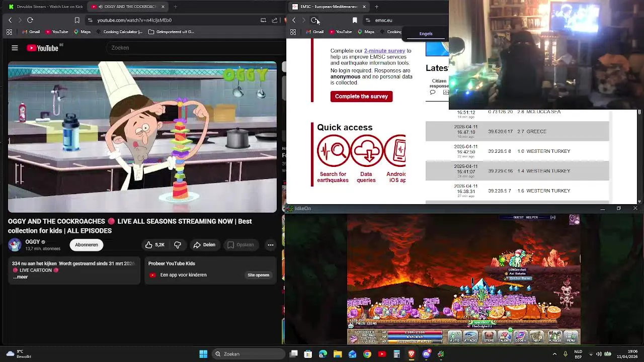Viewport: 644px width, 362px height.
Task: Go back in the EMSC browser window
Action: click(x=294, y=20)
